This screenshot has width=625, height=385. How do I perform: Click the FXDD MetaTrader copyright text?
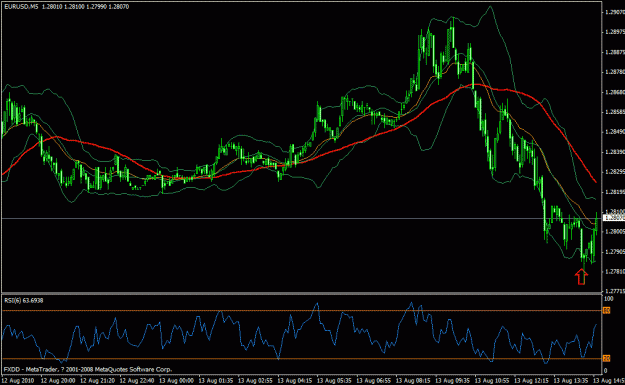(x=88, y=369)
